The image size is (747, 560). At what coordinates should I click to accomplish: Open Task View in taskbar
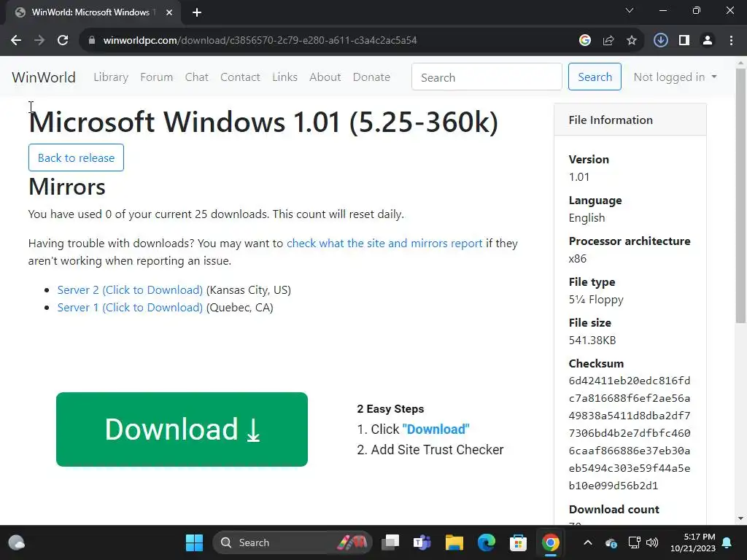pyautogui.click(x=390, y=542)
